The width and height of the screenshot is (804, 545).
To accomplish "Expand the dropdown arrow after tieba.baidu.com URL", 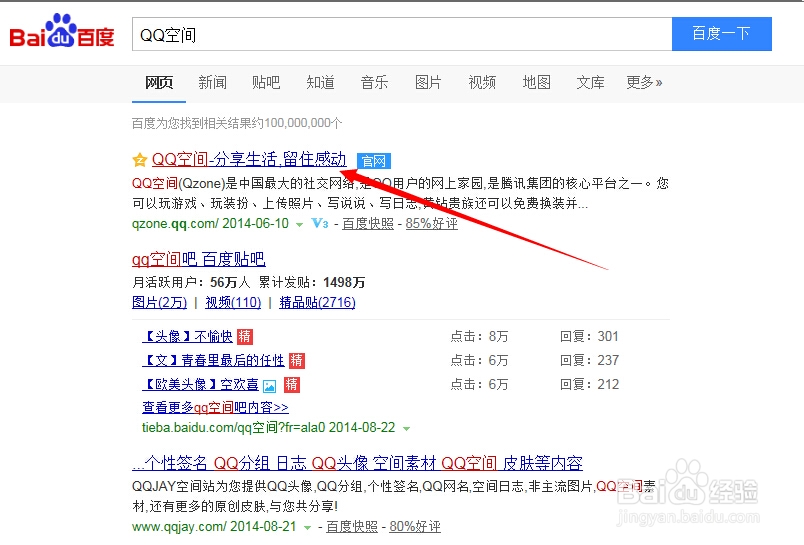I will 407,429.
